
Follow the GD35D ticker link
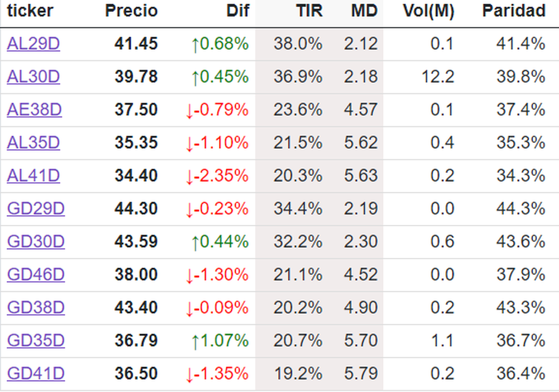[36, 341]
